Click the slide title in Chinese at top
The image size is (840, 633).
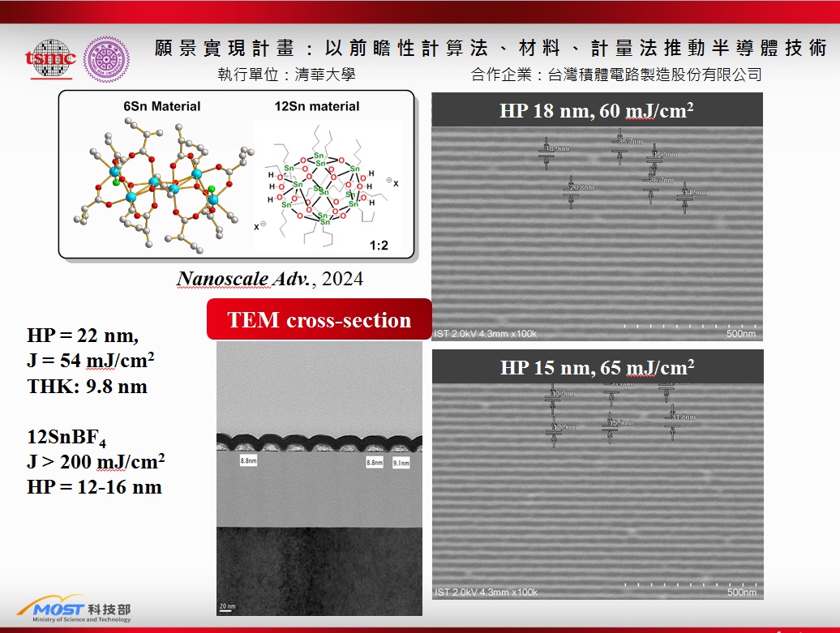point(491,48)
